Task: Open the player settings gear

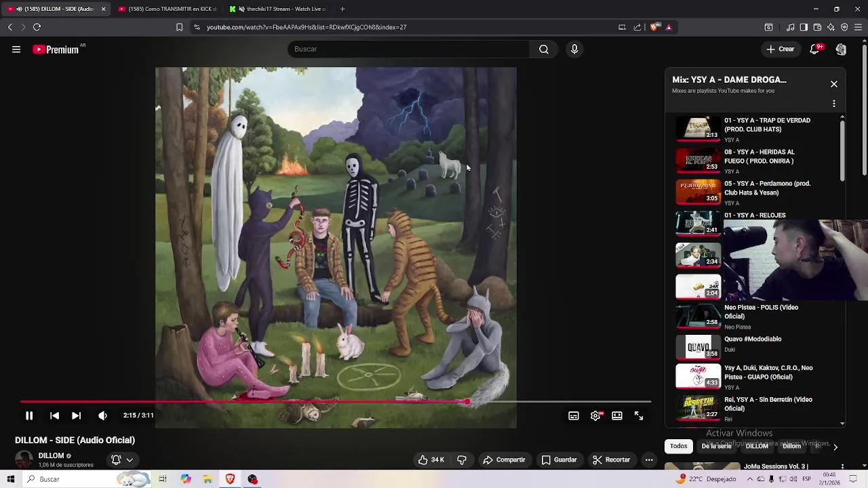Action: tap(595, 415)
